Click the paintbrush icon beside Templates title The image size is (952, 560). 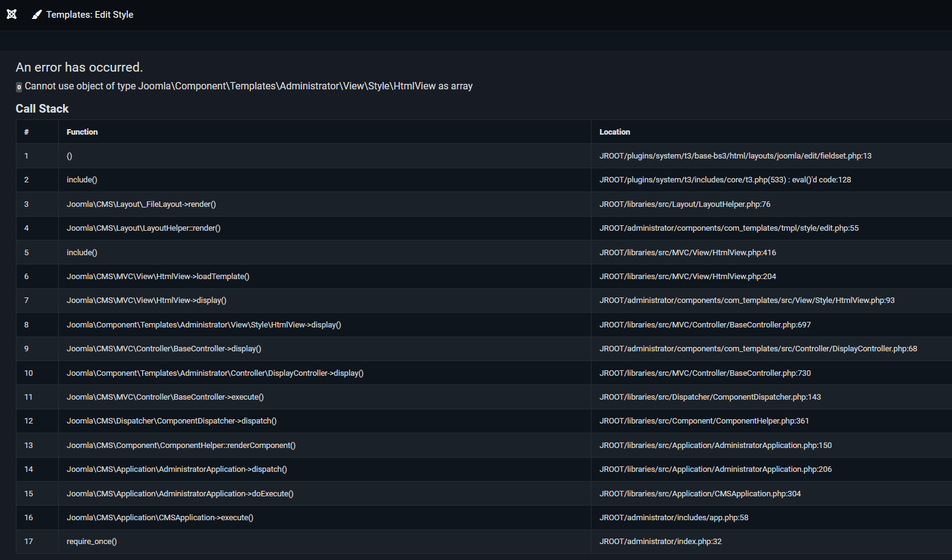(x=37, y=15)
